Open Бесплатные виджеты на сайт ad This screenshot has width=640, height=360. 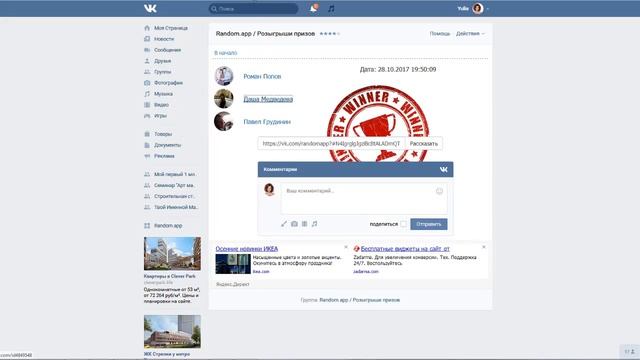tap(405, 249)
